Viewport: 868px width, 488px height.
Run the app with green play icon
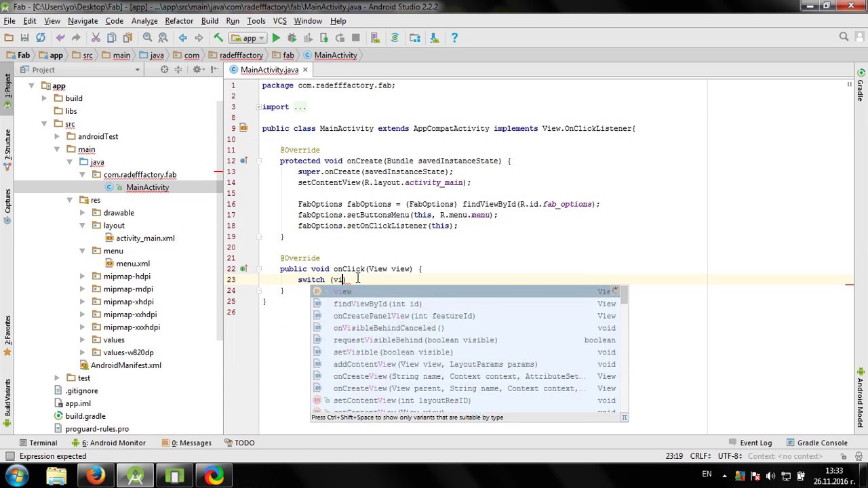coord(276,38)
